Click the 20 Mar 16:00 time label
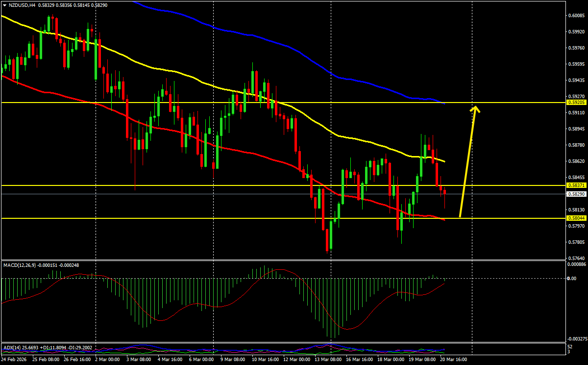The width and height of the screenshot is (588, 365). [x=453, y=360]
